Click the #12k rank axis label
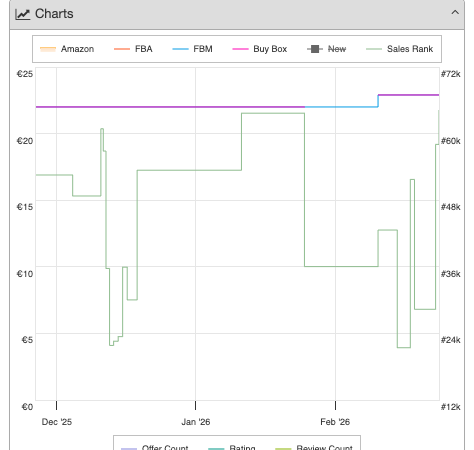The image size is (474, 450). coord(451,407)
